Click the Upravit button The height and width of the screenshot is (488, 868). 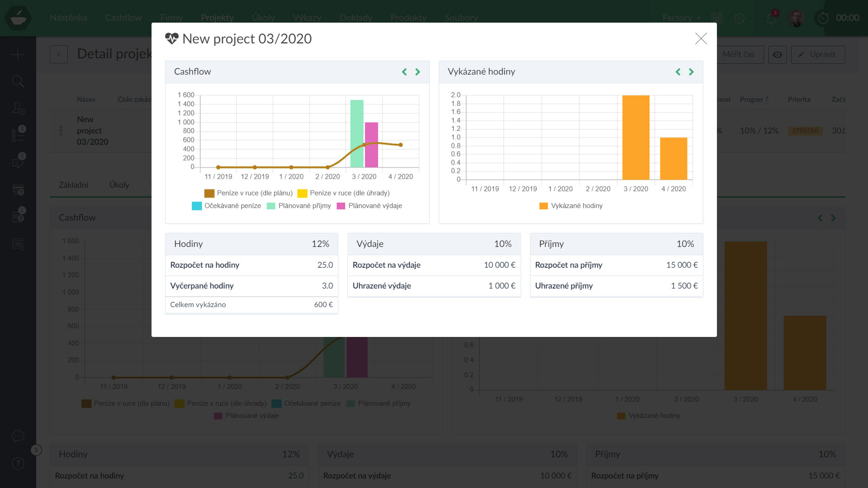coord(818,55)
